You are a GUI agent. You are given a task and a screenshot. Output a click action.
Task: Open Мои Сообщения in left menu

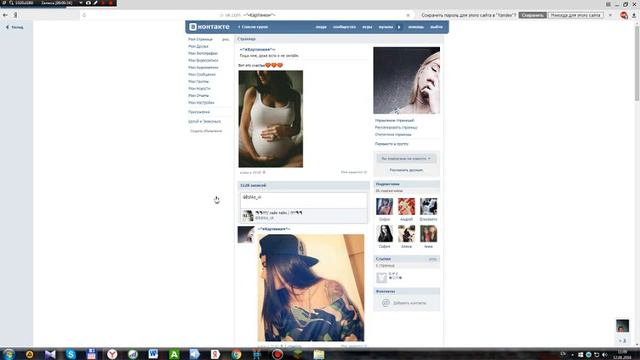point(202,74)
